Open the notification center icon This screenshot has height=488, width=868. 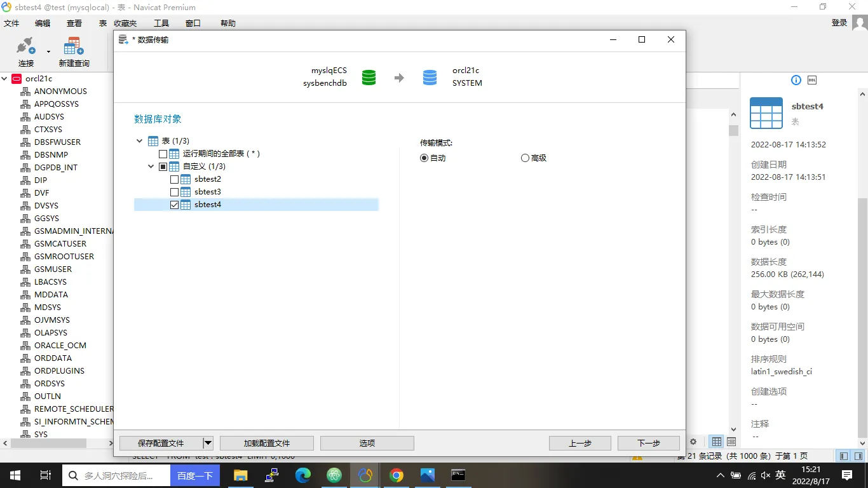pyautogui.click(x=847, y=475)
